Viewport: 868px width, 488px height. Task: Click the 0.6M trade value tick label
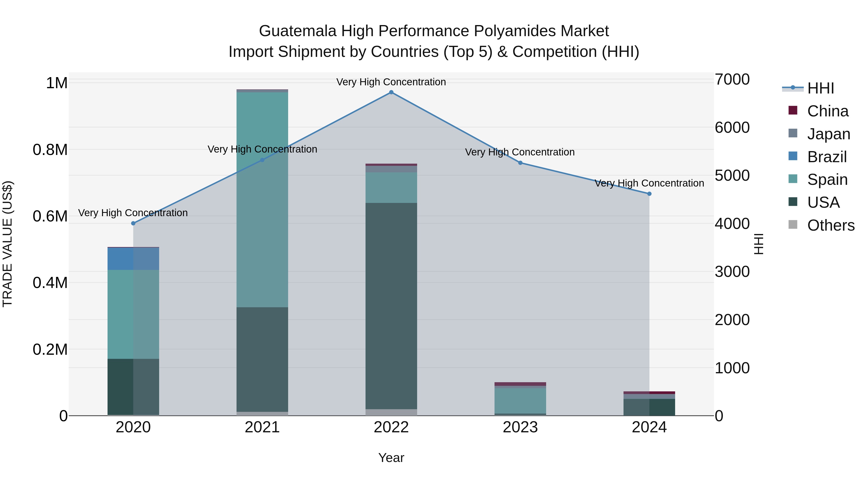pos(50,216)
